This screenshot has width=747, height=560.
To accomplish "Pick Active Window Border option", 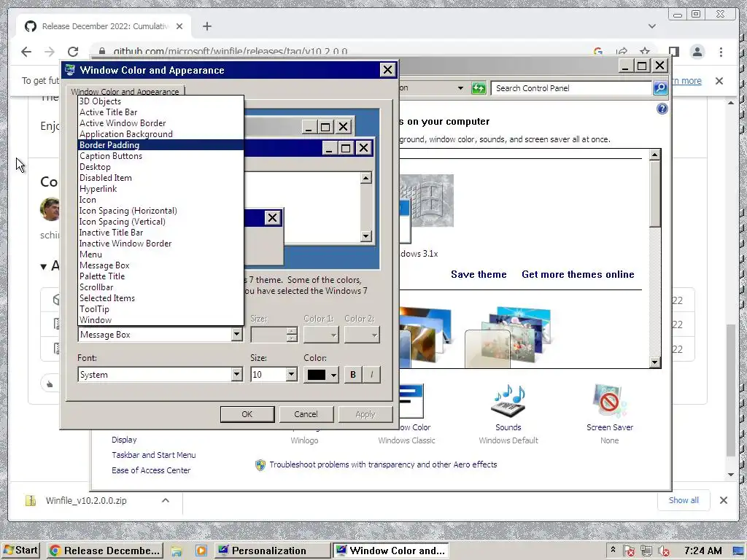I will pyautogui.click(x=160, y=122).
